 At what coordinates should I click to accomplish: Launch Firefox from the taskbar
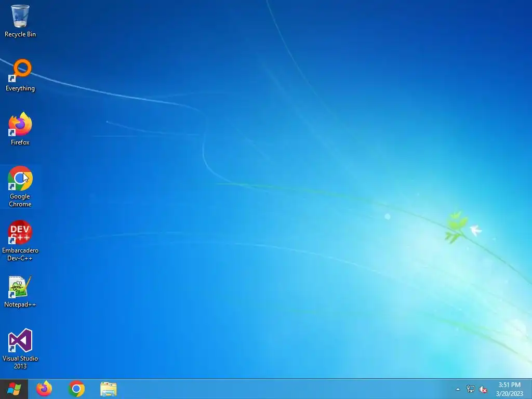(x=44, y=389)
